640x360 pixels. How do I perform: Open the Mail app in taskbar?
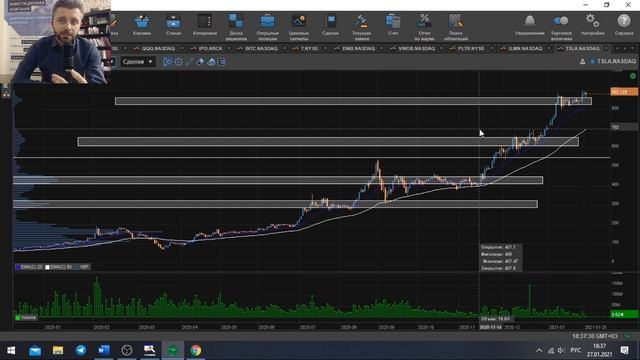(x=35, y=350)
